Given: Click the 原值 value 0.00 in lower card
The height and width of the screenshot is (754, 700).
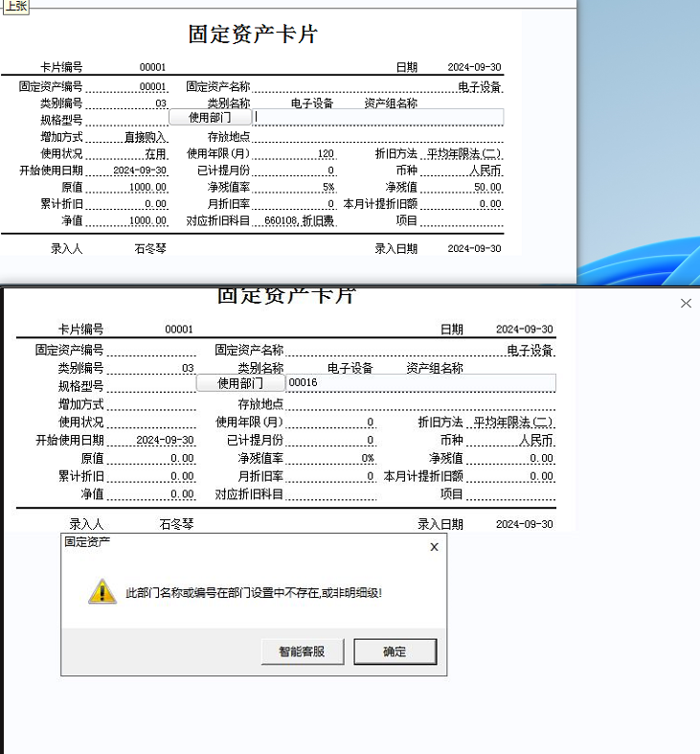Looking at the screenshot, I should tap(182, 458).
